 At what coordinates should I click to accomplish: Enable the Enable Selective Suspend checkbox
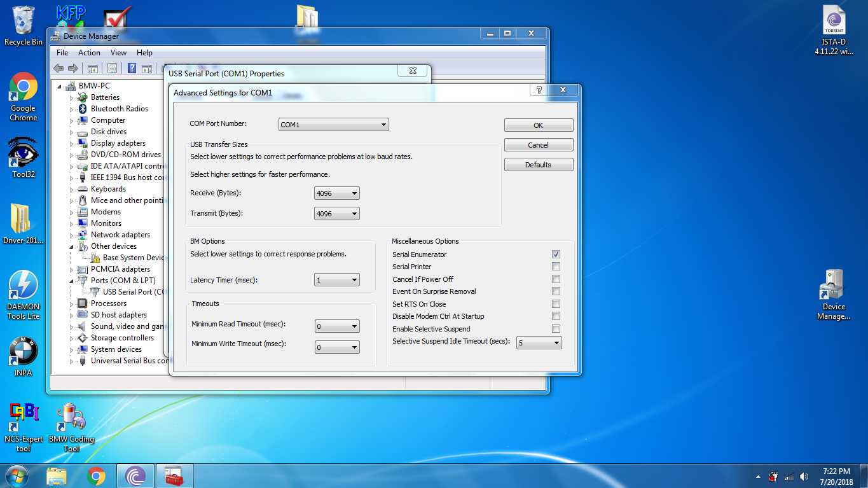(556, 329)
